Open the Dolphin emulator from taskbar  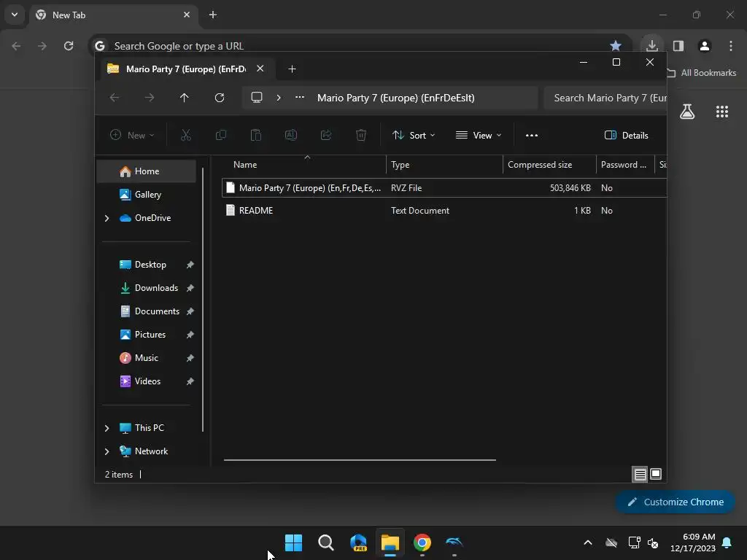pyautogui.click(x=454, y=542)
